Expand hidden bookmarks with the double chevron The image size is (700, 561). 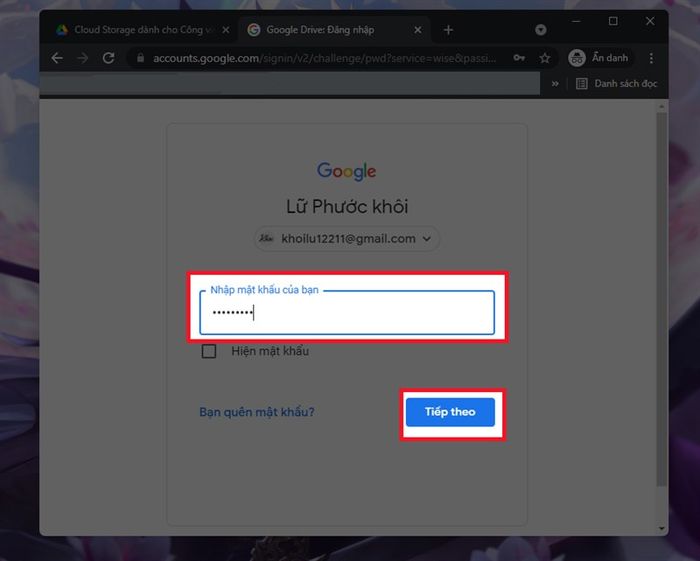[x=555, y=84]
